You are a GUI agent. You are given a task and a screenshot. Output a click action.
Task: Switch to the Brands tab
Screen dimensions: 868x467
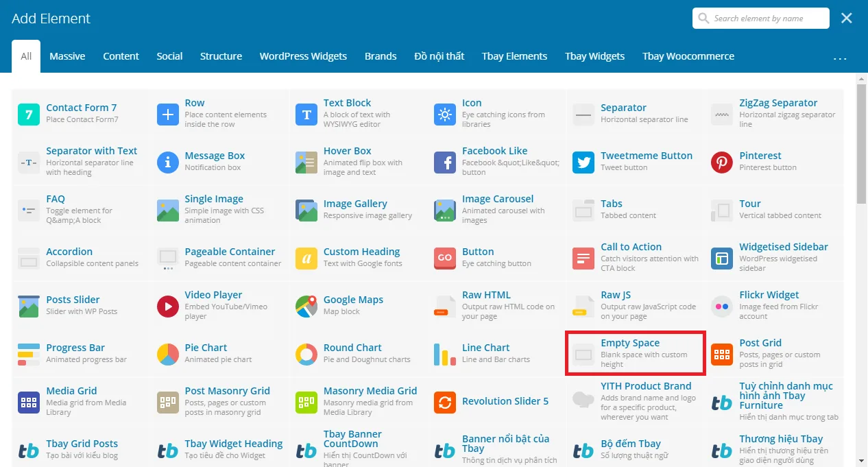coord(381,56)
